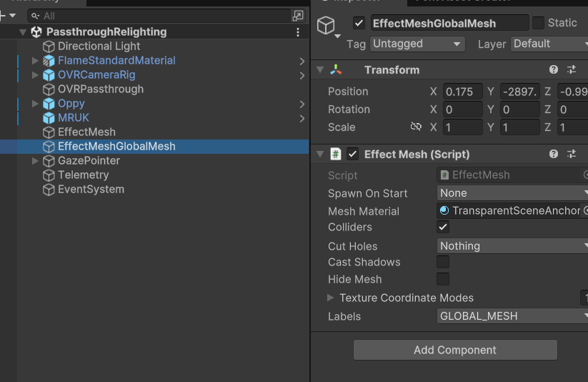Open the inspector object icon picker
The image size is (588, 382).
coord(329,26)
